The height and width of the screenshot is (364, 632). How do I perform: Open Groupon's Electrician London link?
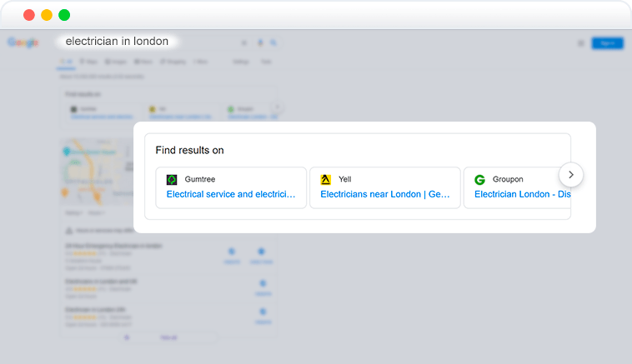[523, 194]
